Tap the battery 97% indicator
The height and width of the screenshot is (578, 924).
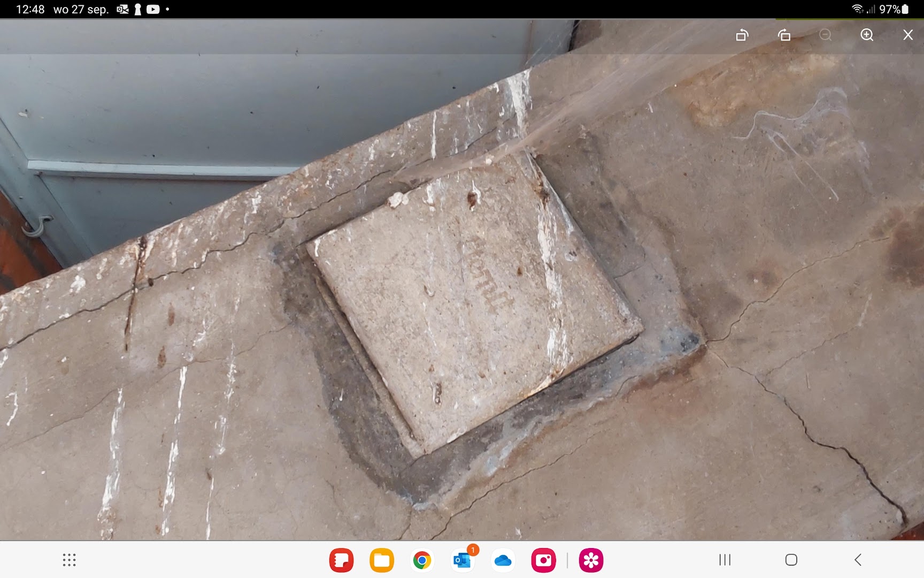coord(894,9)
